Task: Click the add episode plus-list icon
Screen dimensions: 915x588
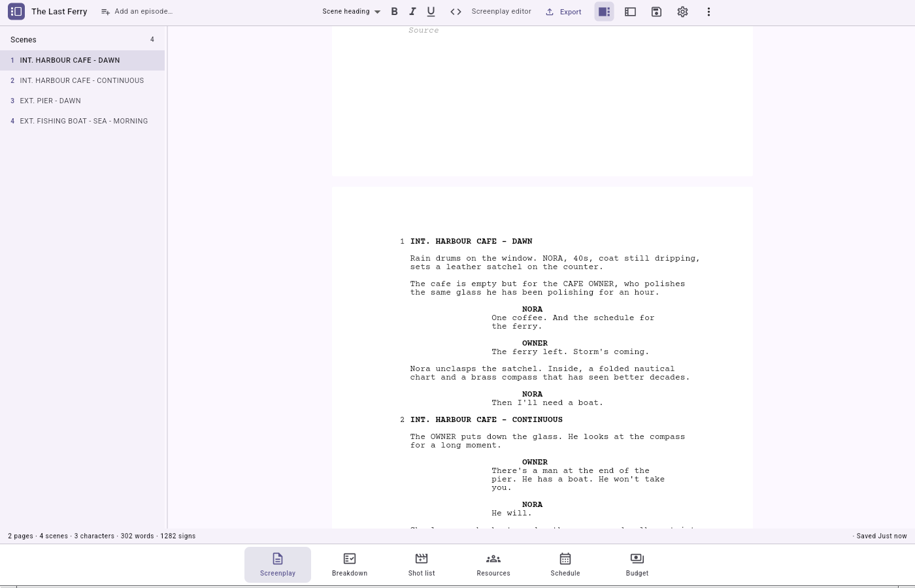Action: [105, 12]
